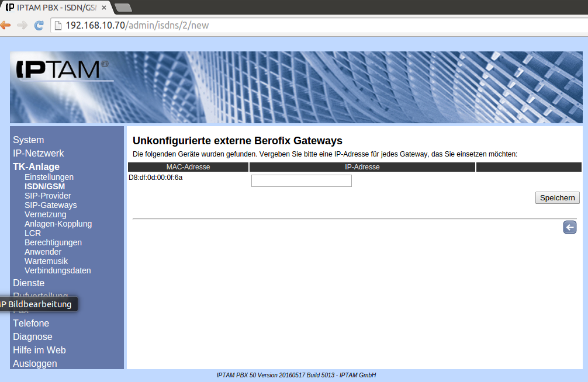Reload the page with browser refresh icon
Screen dimensions: 588x382
[39, 25]
